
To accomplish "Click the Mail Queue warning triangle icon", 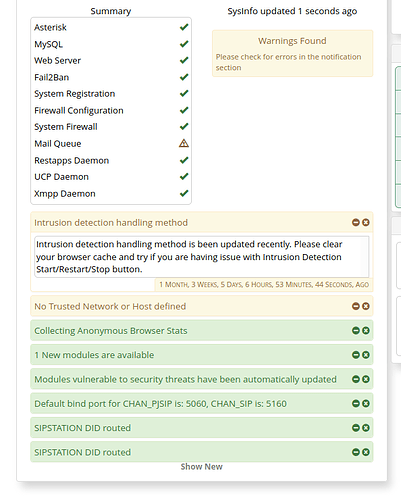I will 184,143.
